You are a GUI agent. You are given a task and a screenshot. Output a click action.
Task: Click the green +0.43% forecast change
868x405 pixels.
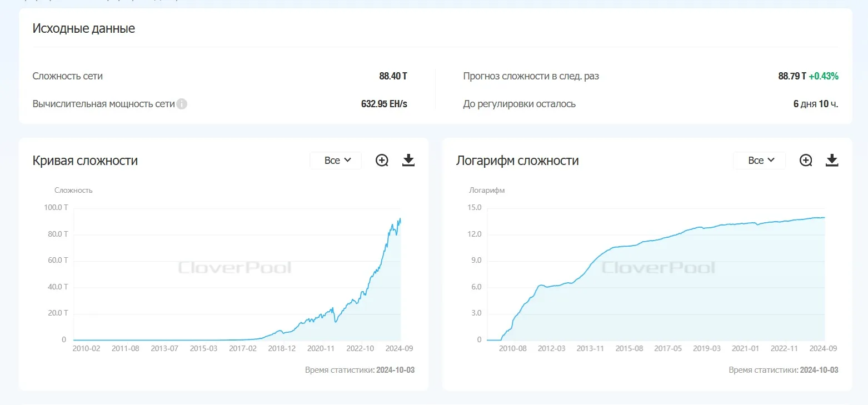[824, 76]
